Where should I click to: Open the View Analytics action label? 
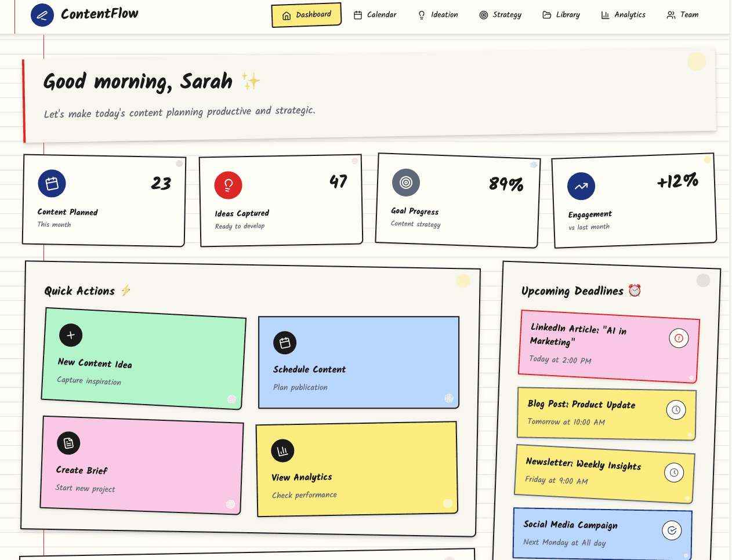click(x=302, y=477)
